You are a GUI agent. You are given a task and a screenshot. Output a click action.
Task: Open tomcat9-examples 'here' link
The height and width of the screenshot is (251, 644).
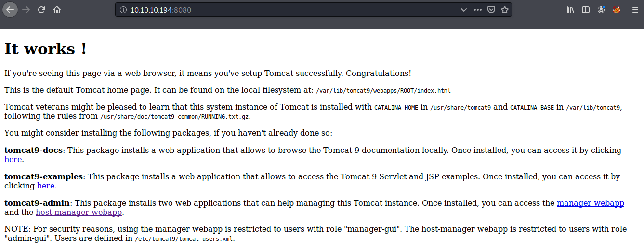46,186
